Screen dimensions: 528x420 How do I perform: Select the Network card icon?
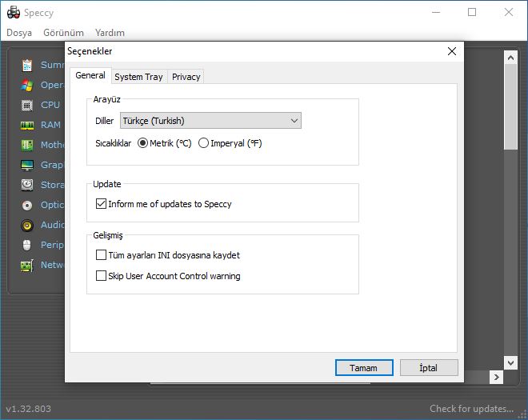point(27,266)
